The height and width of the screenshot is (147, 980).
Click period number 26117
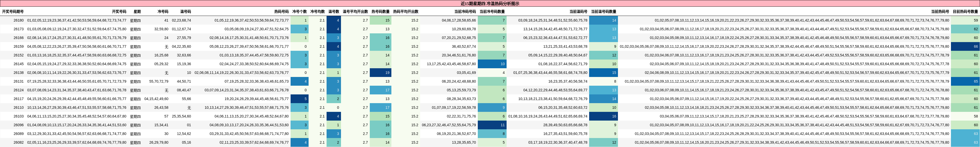pyautogui.click(x=18, y=99)
